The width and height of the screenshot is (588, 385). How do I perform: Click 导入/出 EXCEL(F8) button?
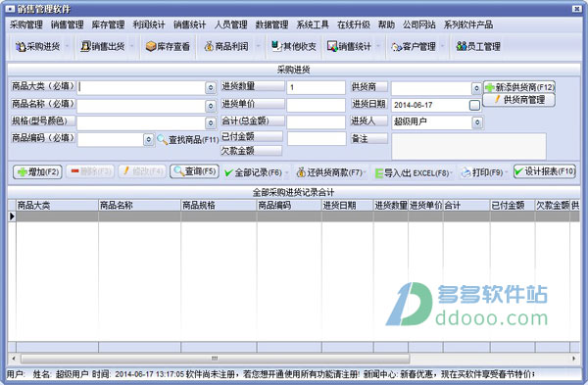(x=412, y=173)
